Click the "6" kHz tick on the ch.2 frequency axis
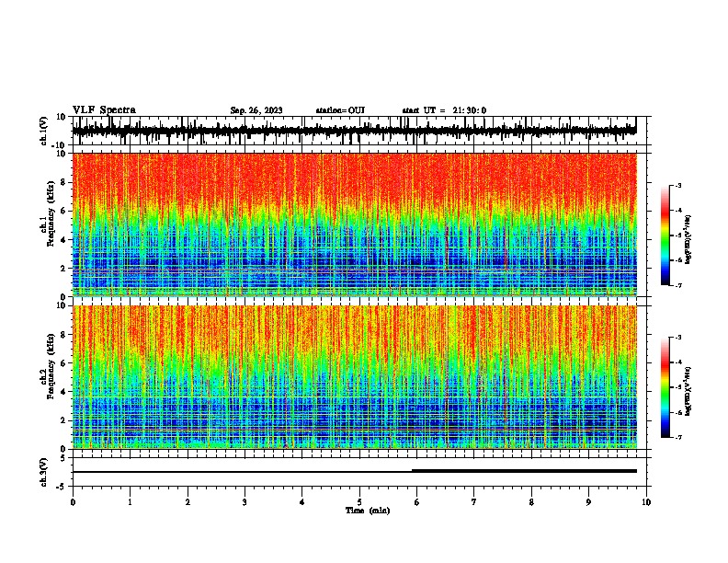728x563 pixels. click(x=63, y=362)
